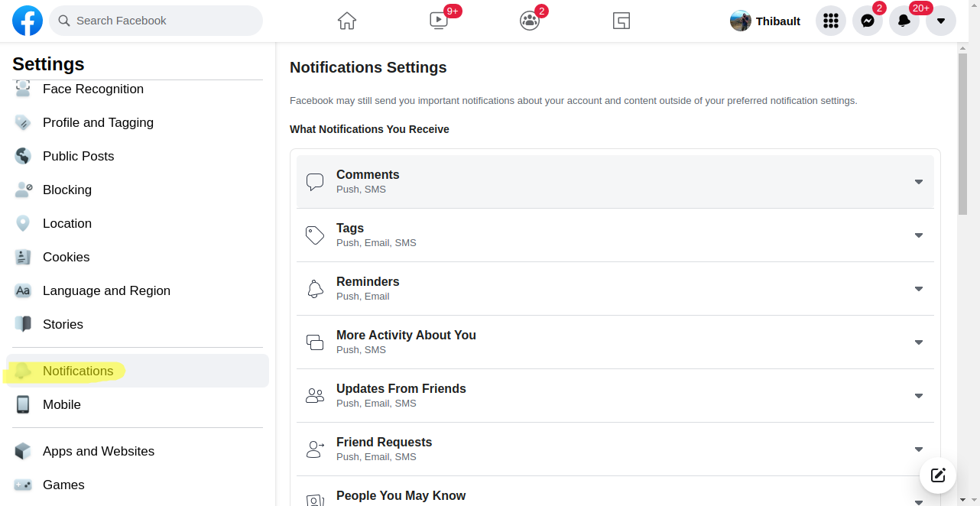Click the Reminders "Push, Email" text
This screenshot has height=506, width=980.
pos(363,297)
